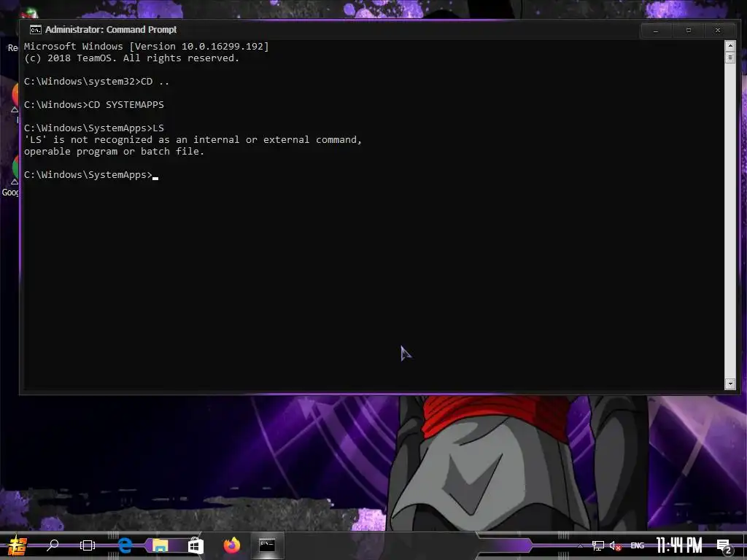Image resolution: width=747 pixels, height=560 pixels.
Task: Open clock showing 11:44 PM
Action: 679,545
